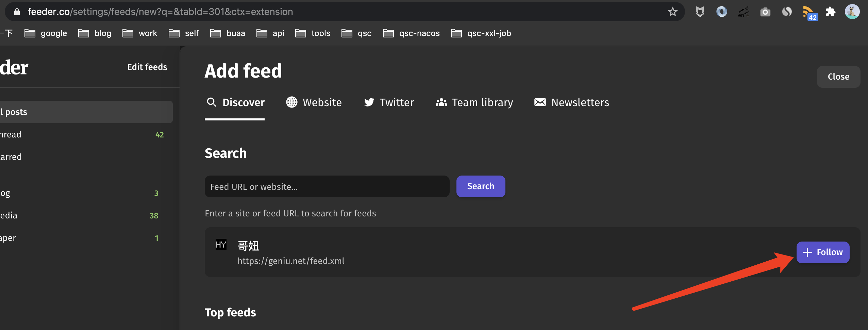The height and width of the screenshot is (330, 868).
Task: Open the blog bookmarks folder
Action: 95,33
